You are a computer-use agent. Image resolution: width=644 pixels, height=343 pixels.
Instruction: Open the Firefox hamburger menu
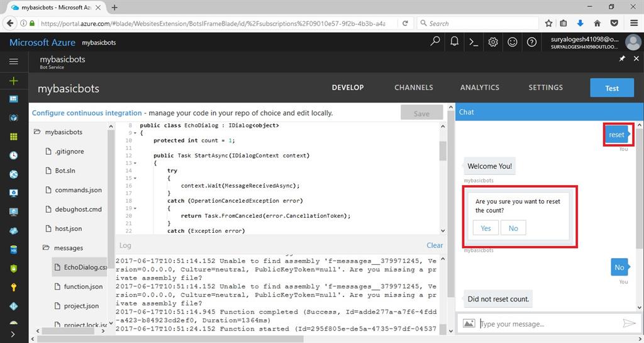[x=634, y=23]
